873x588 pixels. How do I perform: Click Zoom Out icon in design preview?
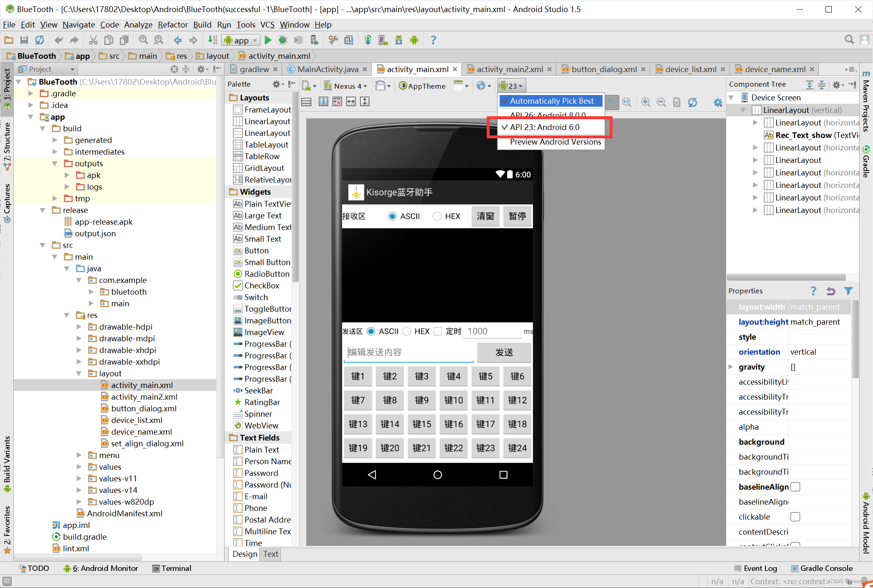[661, 102]
